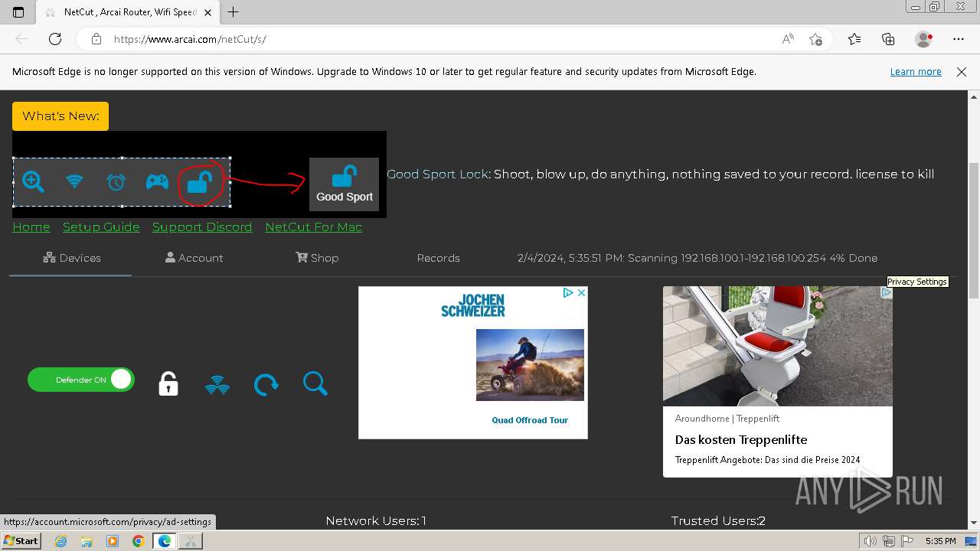This screenshot has height=551, width=980.
Task: Toggle the Defender ON switch
Action: click(81, 380)
